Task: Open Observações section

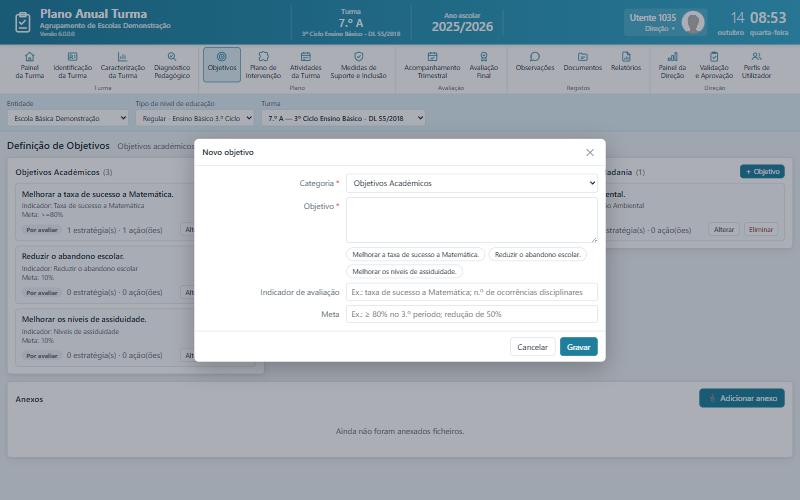Action: point(535,61)
